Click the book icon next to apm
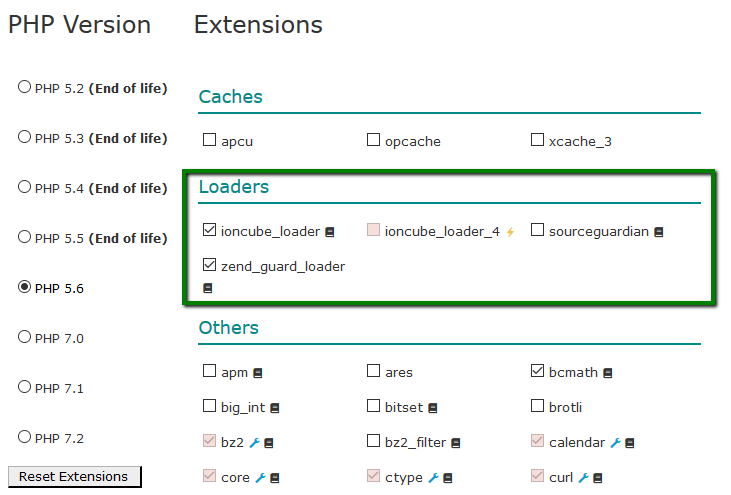731x495 pixels. (x=257, y=373)
